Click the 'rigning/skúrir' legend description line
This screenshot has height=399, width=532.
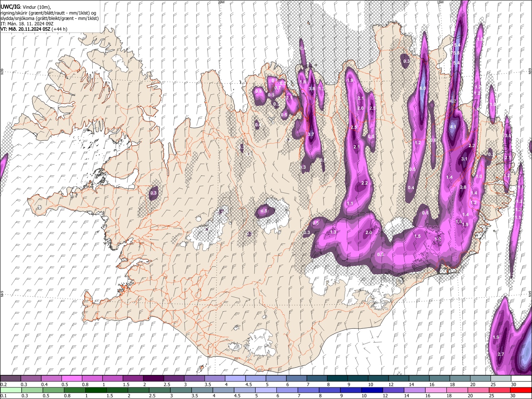tap(48, 13)
